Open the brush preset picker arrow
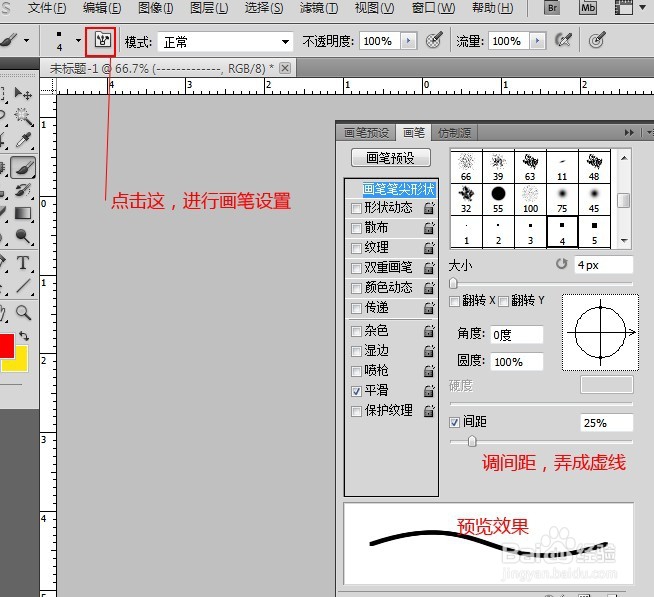 click(78, 40)
